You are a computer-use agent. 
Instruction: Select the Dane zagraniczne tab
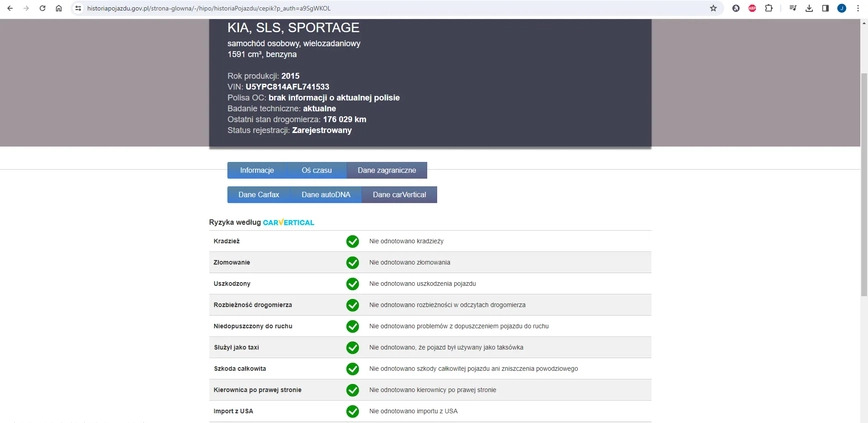click(387, 171)
